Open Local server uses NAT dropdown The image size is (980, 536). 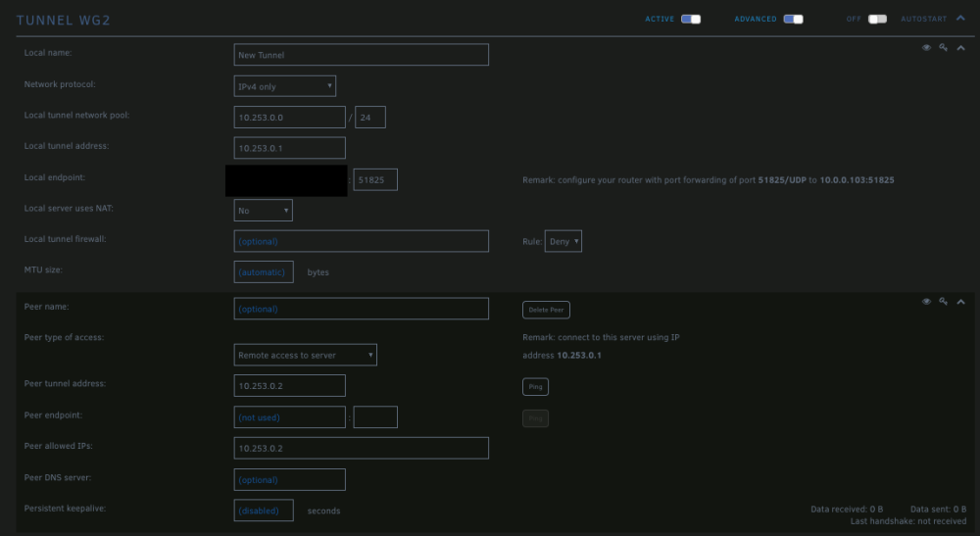[x=263, y=211]
